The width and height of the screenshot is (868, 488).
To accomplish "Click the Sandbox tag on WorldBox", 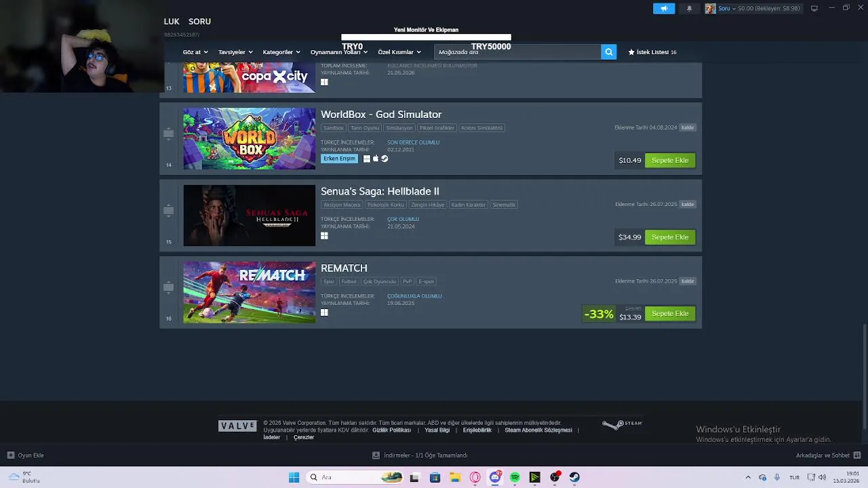I will tap(334, 127).
